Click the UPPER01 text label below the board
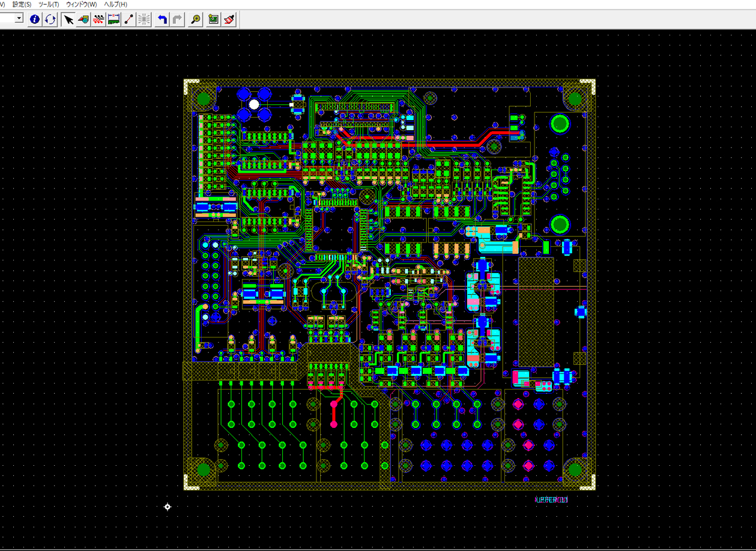 [x=551, y=499]
